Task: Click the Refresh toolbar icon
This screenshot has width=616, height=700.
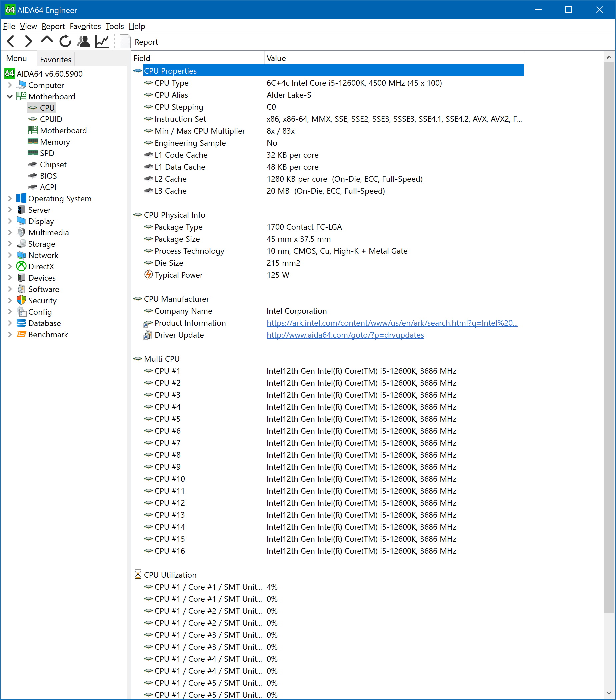Action: click(x=65, y=41)
